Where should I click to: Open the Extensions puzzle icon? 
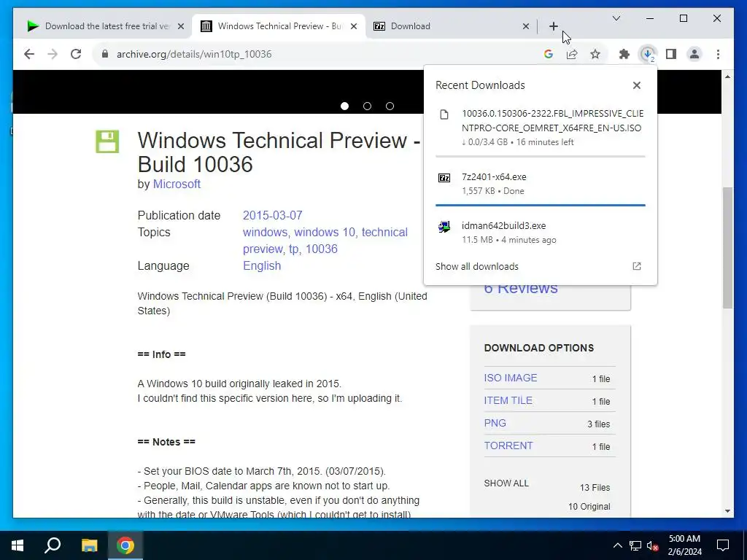pyautogui.click(x=624, y=54)
